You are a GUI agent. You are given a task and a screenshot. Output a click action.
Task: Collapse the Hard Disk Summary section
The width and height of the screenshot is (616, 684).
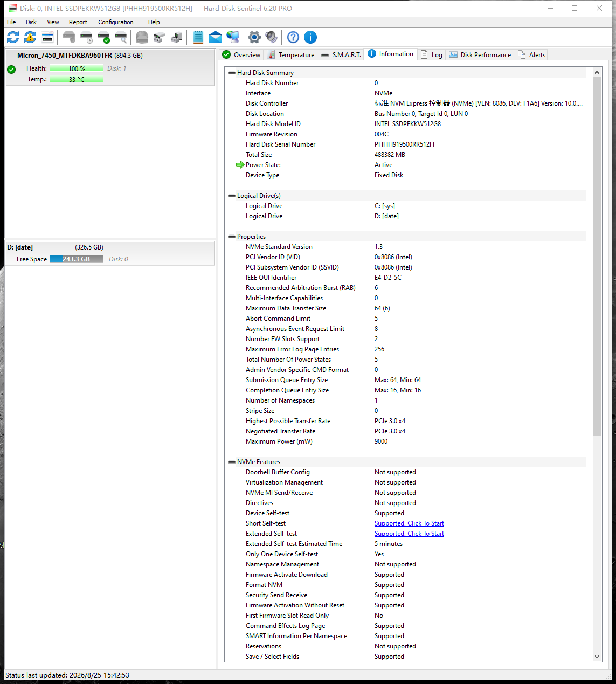(x=232, y=73)
